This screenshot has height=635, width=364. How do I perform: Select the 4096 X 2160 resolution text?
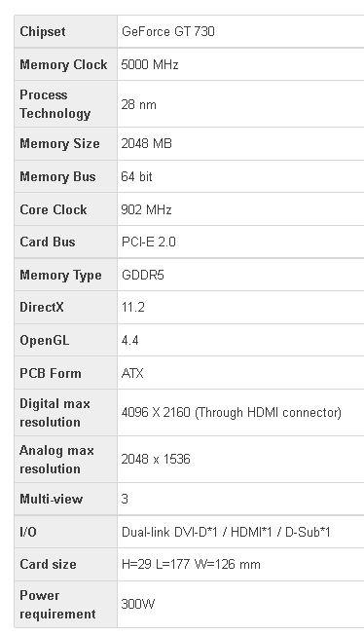(x=156, y=412)
